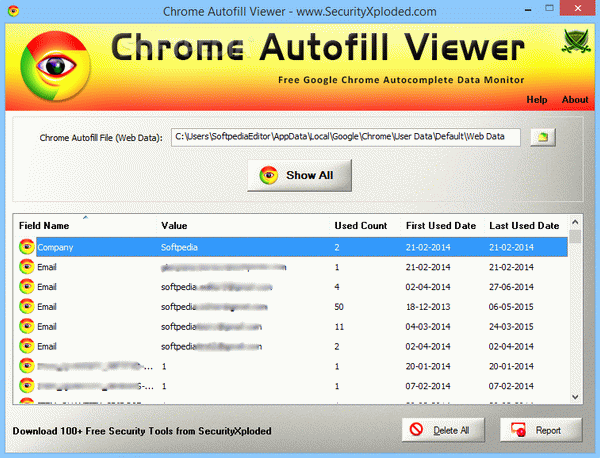
Task: Click the list vertical scrollbar thumb
Action: pos(575,236)
